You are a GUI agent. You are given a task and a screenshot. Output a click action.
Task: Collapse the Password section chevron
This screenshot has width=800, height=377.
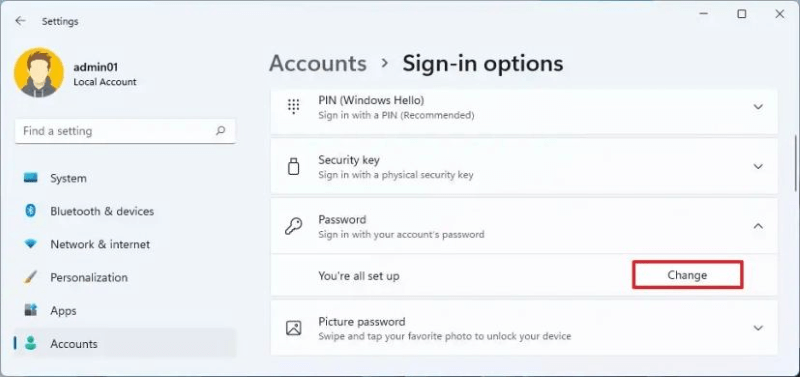pyautogui.click(x=758, y=225)
